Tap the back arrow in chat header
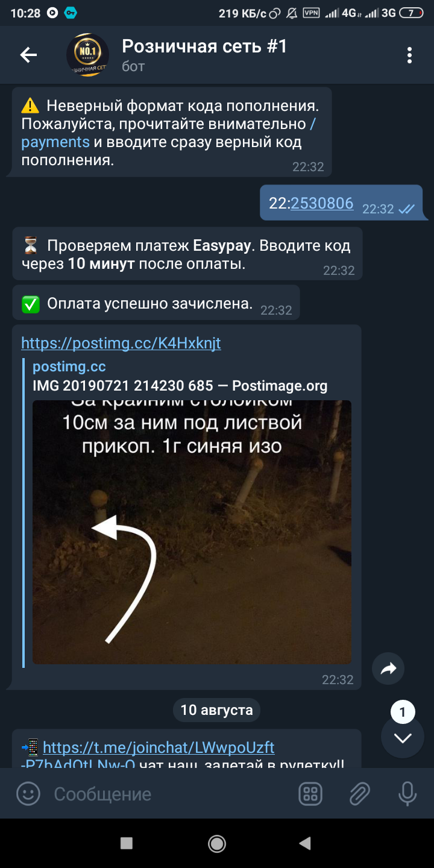Image resolution: width=434 pixels, height=868 pixels. click(28, 55)
